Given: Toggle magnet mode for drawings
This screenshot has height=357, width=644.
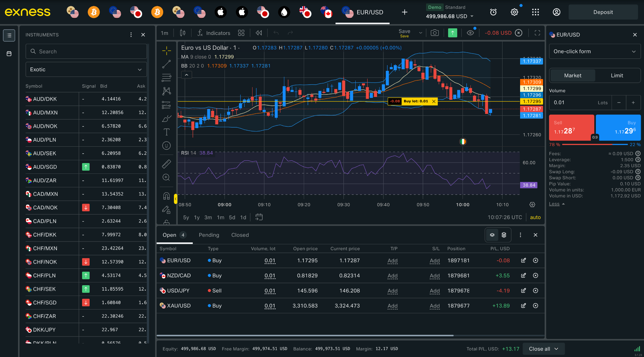Looking at the screenshot, I should coord(166,196).
